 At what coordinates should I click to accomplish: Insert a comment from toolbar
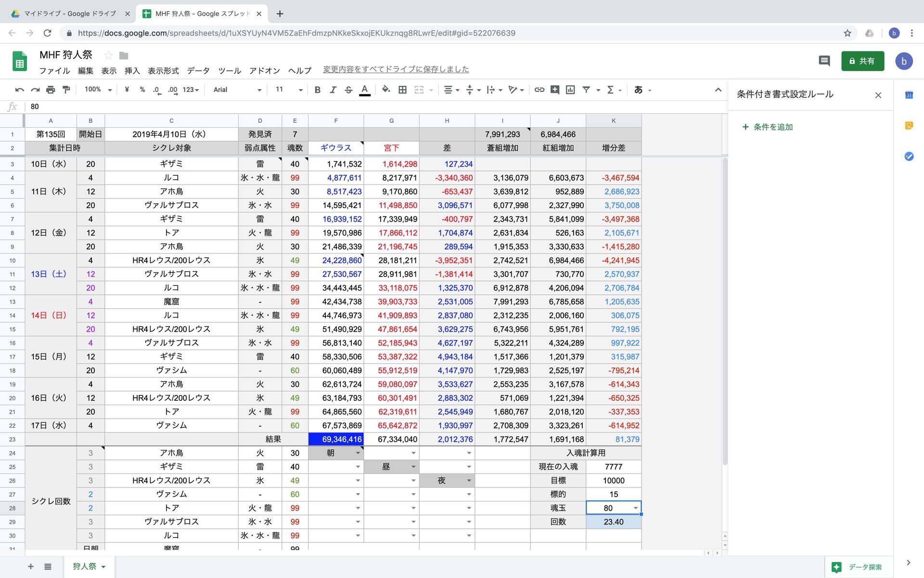555,90
